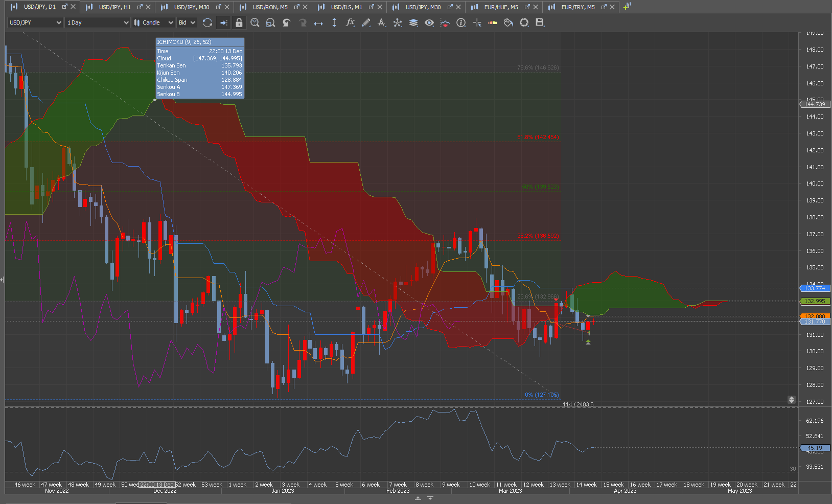This screenshot has height=504, width=832.
Task: Click the paint bucket color tool
Action: [x=509, y=22]
